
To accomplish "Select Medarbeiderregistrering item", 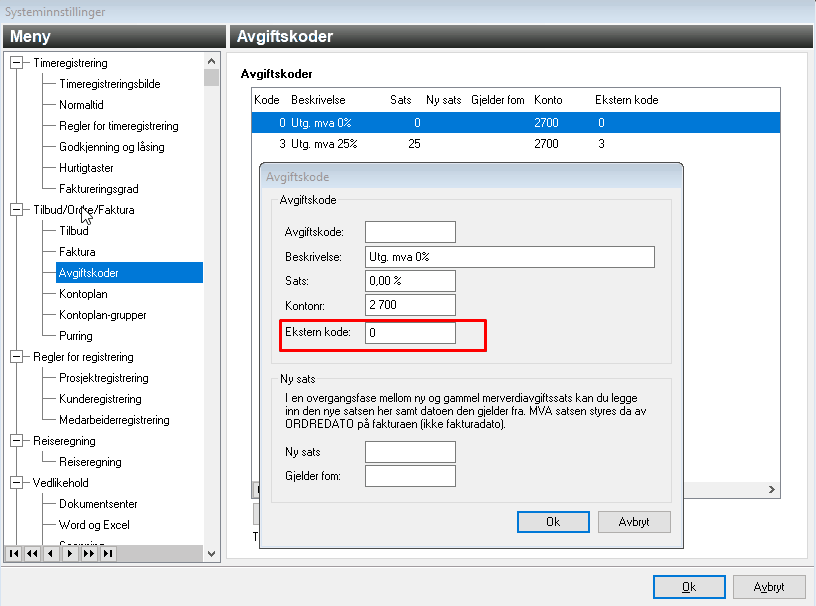I will (114, 420).
